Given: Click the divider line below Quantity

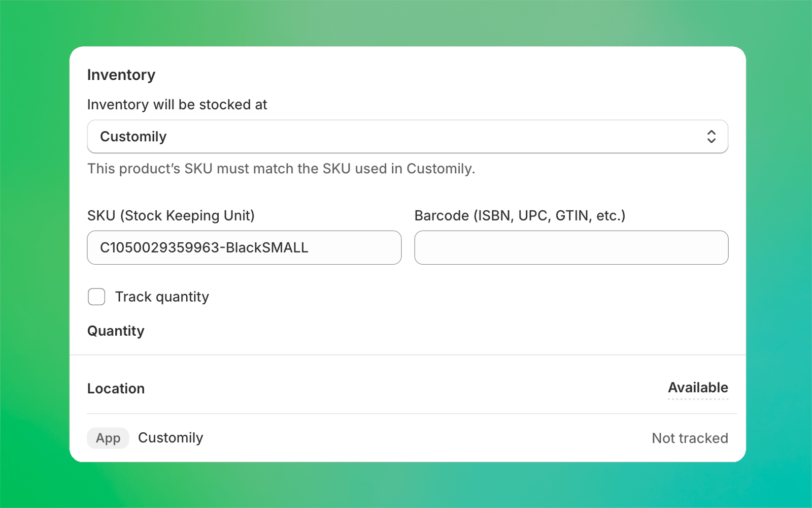Looking at the screenshot, I should pyautogui.click(x=408, y=355).
